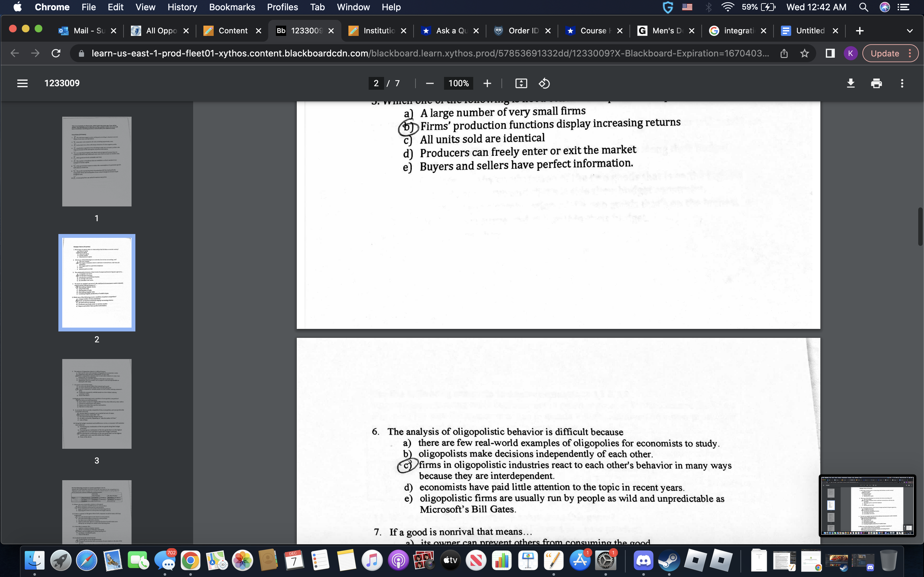Download the PDF using the download icon
The image size is (924, 577).
click(x=851, y=83)
